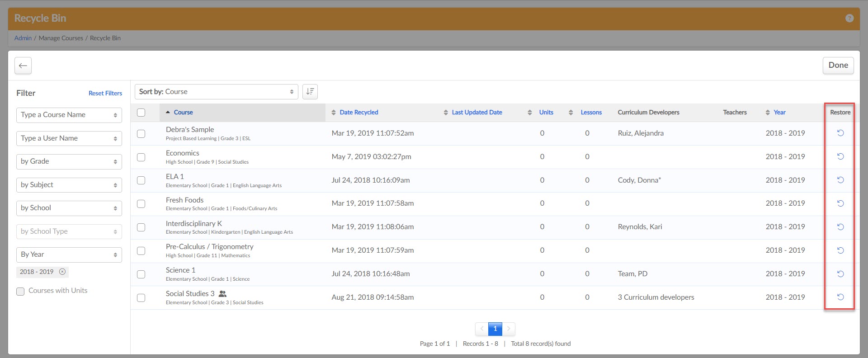868x358 pixels.
Task: Click the Economics course name
Action: pyautogui.click(x=182, y=153)
